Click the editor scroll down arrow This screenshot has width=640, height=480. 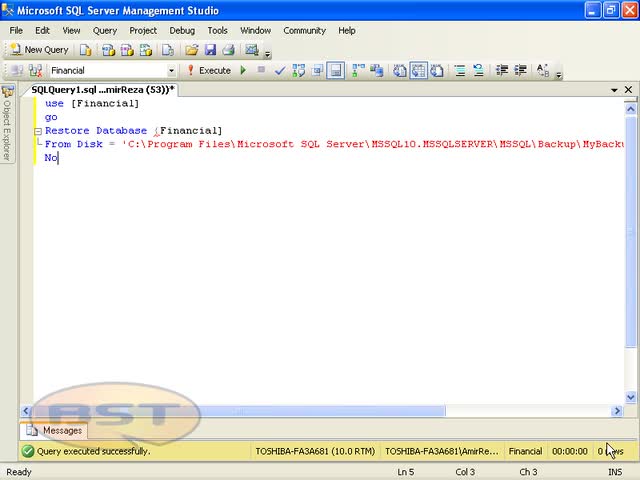[x=630, y=397]
